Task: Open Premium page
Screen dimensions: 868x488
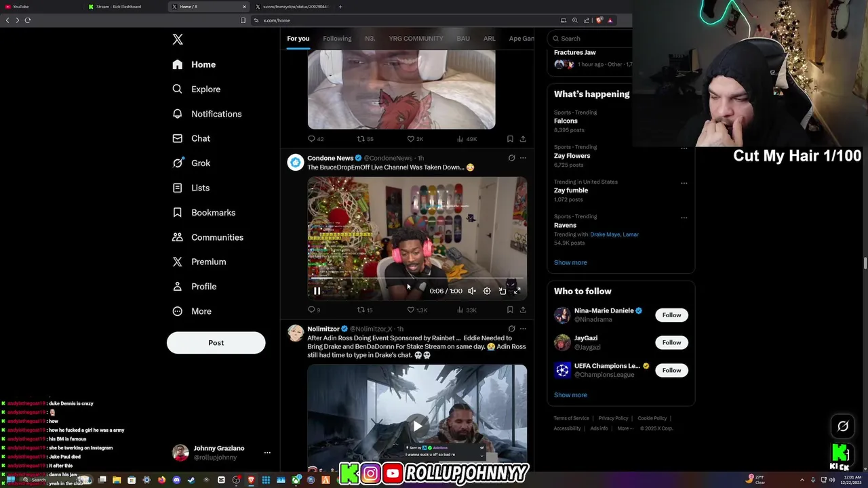Action: click(199, 262)
